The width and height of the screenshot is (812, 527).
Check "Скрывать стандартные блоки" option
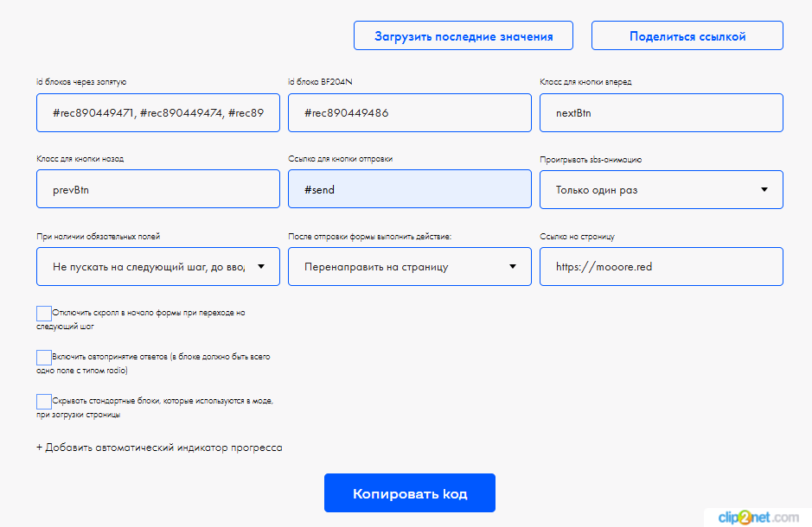[x=44, y=402]
